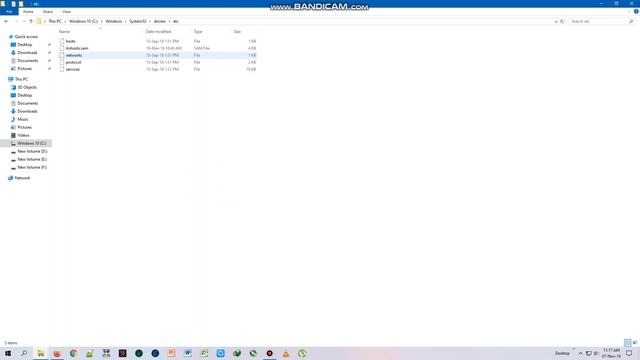640x360 pixels.
Task: Select the protocol file
Action: pyautogui.click(x=73, y=62)
